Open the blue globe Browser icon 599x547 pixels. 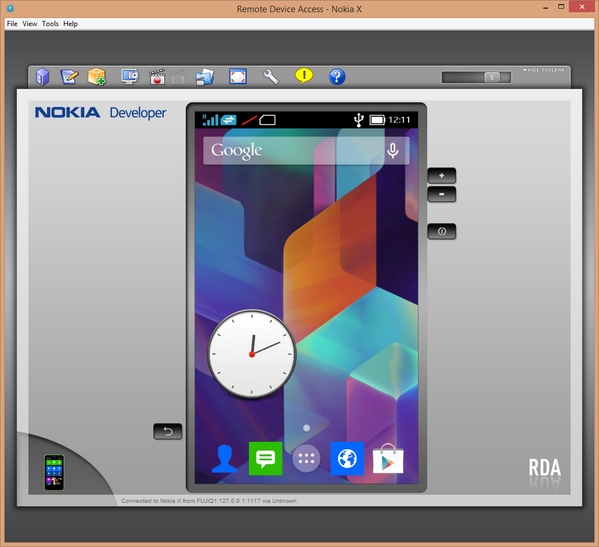coord(347,458)
